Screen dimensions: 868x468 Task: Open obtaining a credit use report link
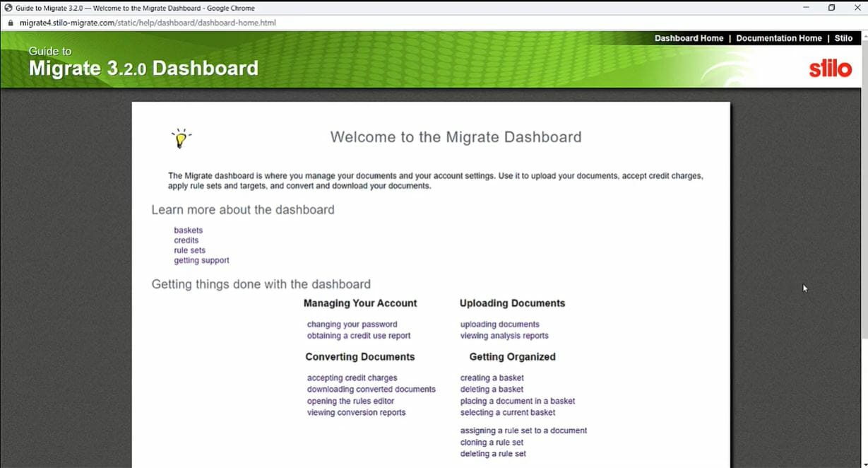tap(359, 336)
